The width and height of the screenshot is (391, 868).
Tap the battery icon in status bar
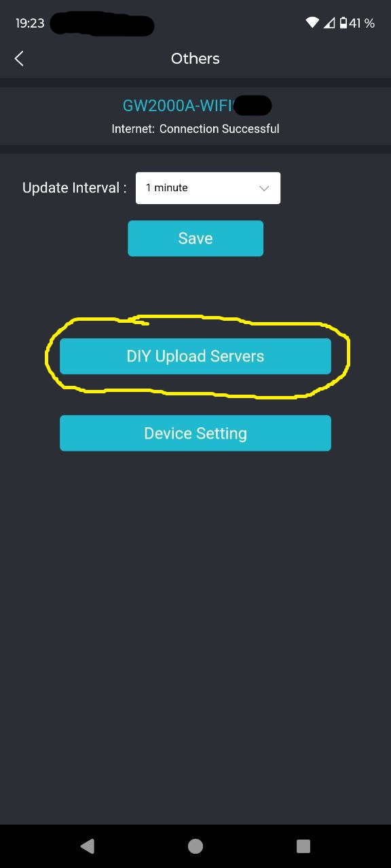coord(343,23)
